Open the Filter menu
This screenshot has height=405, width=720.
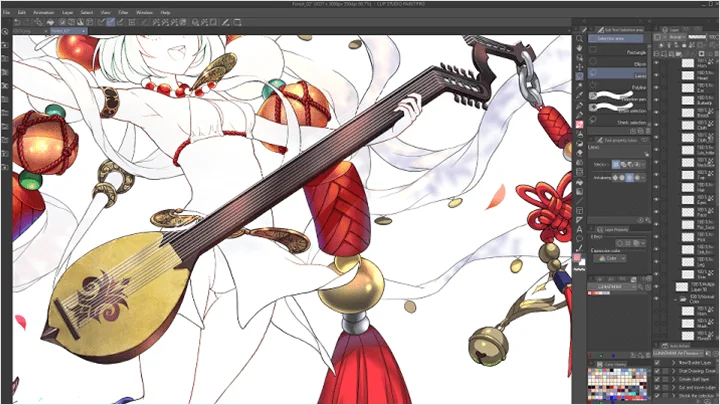click(x=123, y=12)
